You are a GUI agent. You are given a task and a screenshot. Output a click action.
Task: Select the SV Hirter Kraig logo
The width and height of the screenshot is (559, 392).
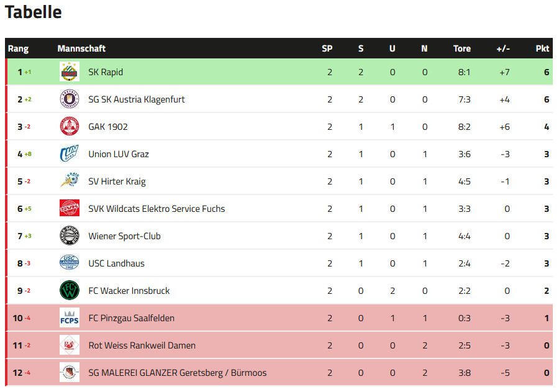coord(70,181)
